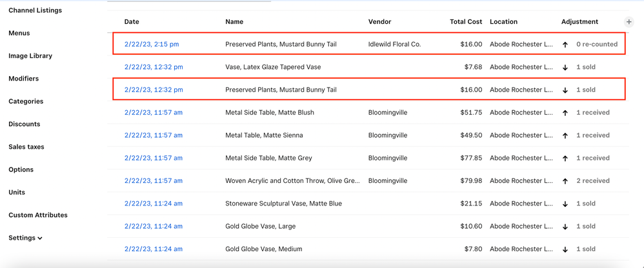This screenshot has width=644, height=268.
Task: Click up arrow icon on Woven Acrylic Throw row
Action: pos(565,181)
